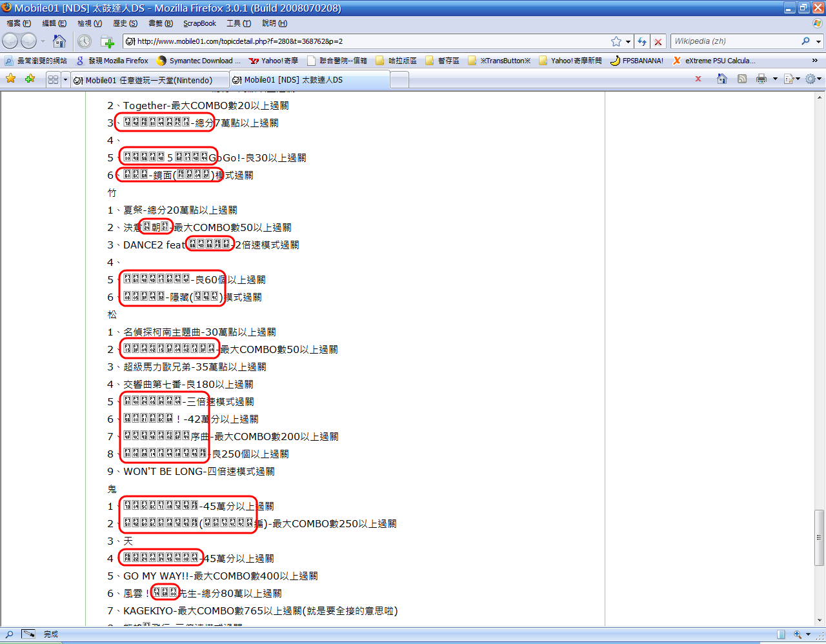The width and height of the screenshot is (826, 644).
Task: Open the home page from the navigation bar
Action: pos(59,41)
